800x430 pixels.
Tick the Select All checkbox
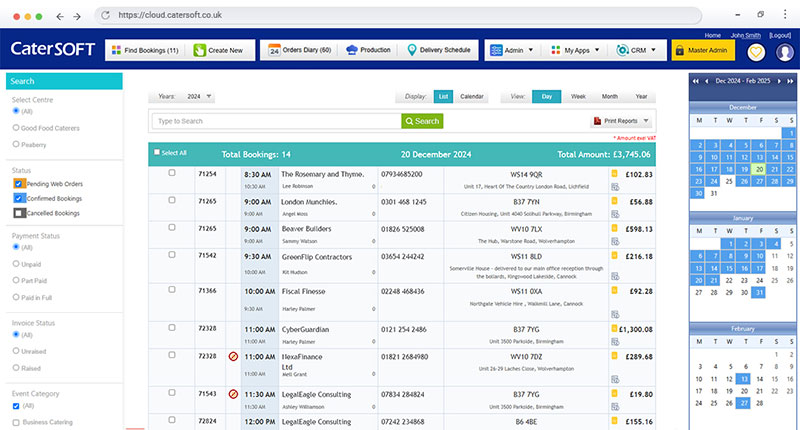[157, 152]
